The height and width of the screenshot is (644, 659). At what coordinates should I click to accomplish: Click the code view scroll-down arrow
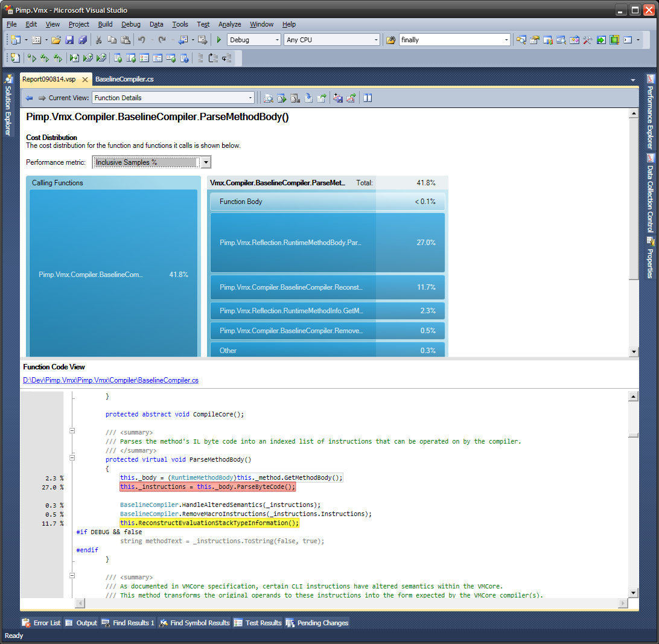[634, 593]
